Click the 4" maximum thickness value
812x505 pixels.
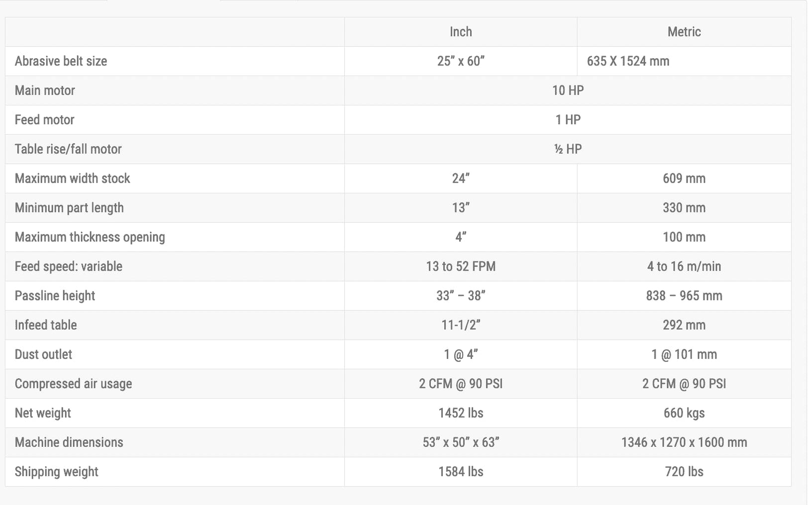[461, 237]
